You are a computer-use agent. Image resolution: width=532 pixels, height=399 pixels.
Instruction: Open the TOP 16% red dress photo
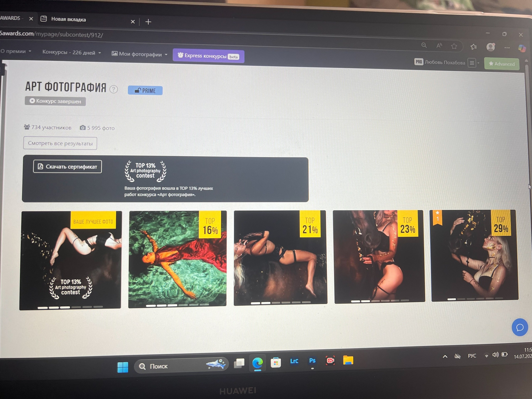[177, 259]
